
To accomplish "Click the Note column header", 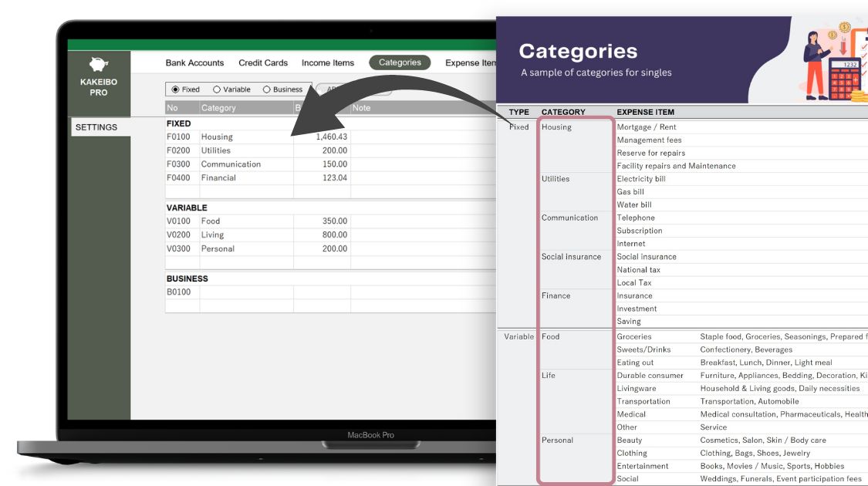I will coord(361,108).
